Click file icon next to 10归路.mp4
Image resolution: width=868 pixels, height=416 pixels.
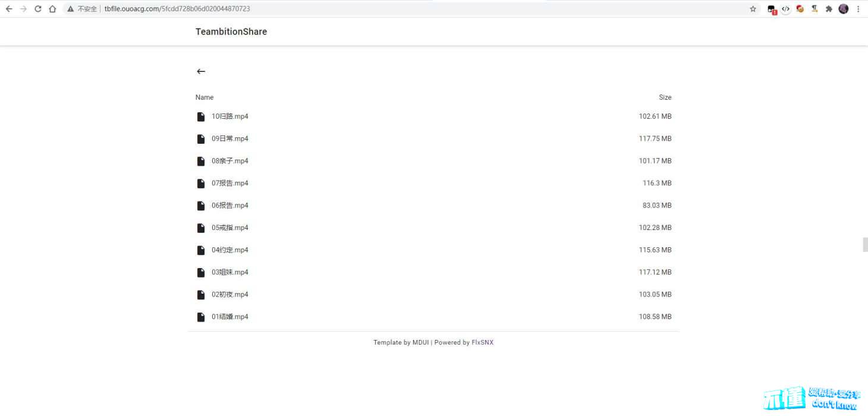point(201,116)
